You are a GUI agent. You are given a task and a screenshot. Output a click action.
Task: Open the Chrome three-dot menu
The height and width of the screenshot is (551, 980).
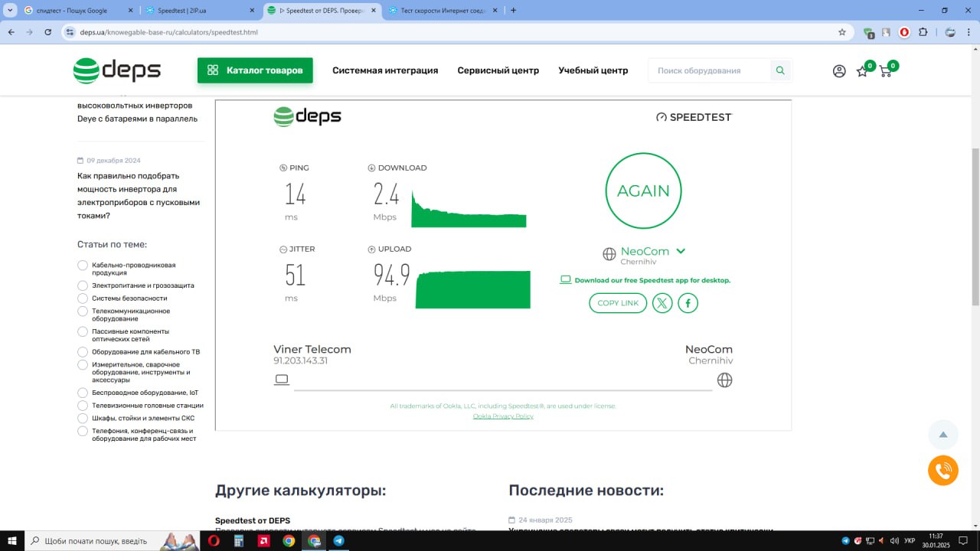pyautogui.click(x=969, y=32)
